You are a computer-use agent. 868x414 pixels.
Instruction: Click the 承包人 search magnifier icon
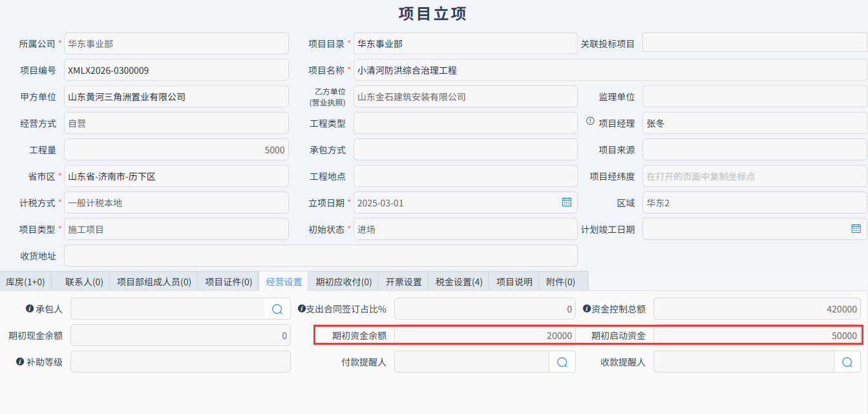277,309
